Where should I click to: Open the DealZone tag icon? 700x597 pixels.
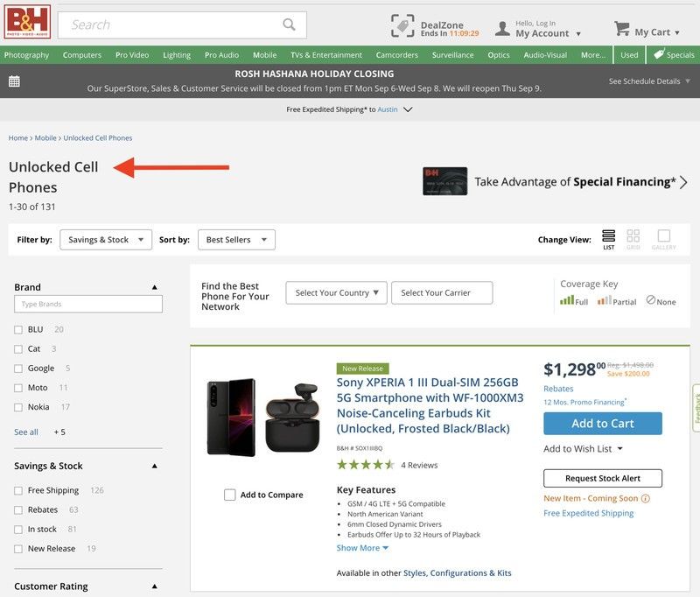click(402, 25)
